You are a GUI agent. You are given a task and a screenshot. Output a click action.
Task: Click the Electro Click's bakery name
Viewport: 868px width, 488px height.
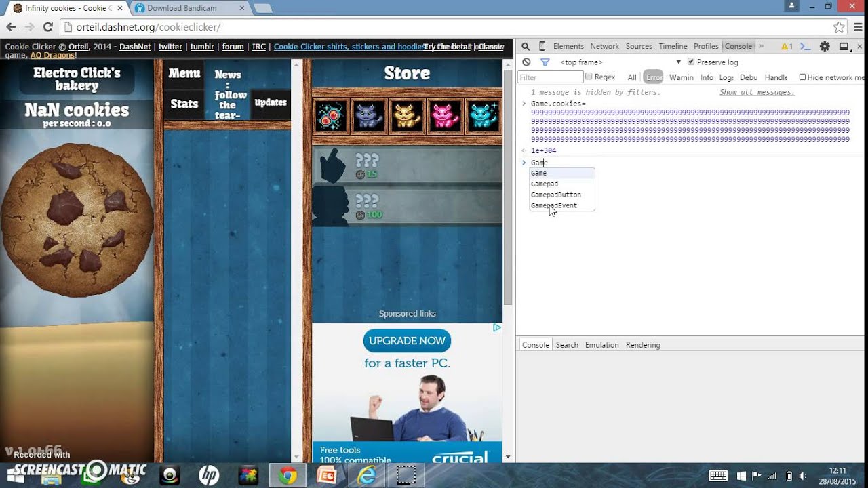[x=77, y=79]
